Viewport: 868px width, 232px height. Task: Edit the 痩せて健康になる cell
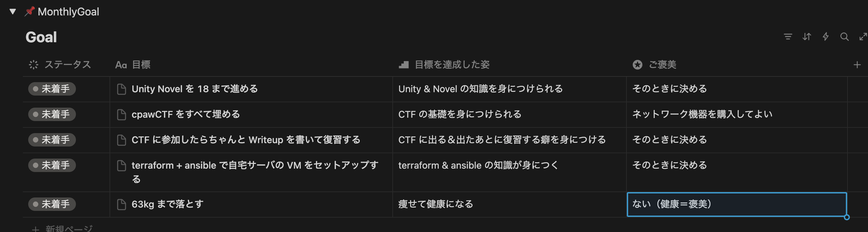click(x=510, y=205)
